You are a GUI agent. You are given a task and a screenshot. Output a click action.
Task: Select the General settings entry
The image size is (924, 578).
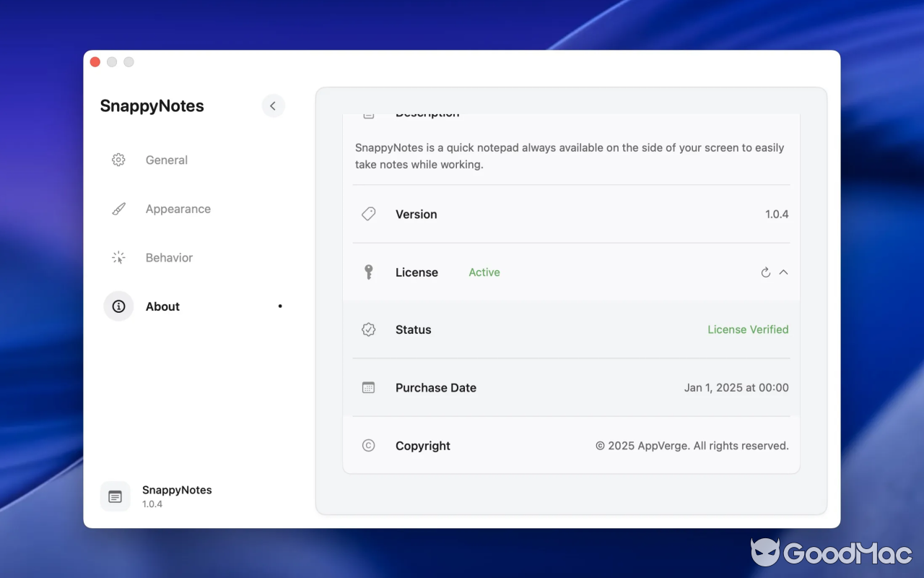[166, 160]
